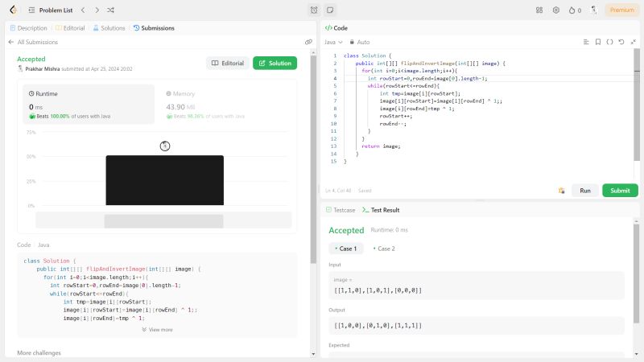The width and height of the screenshot is (644, 362).
Task: Format the code with the format icon
Action: pos(586,42)
